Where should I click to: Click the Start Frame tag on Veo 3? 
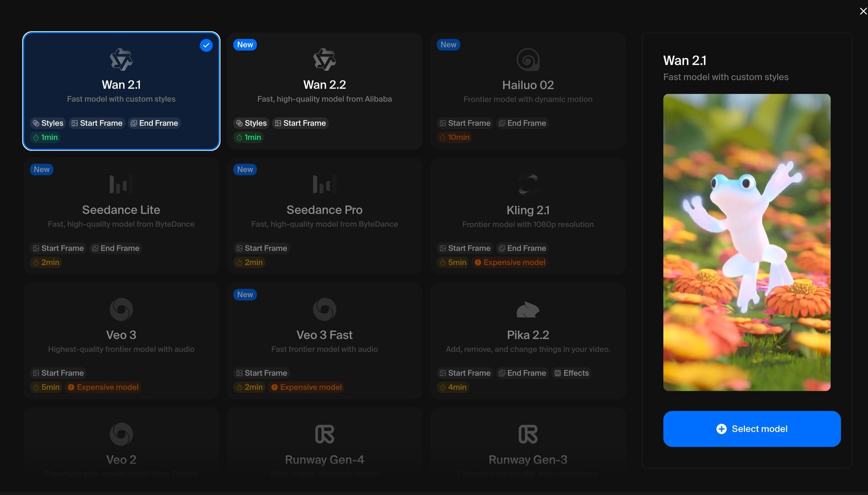58,373
